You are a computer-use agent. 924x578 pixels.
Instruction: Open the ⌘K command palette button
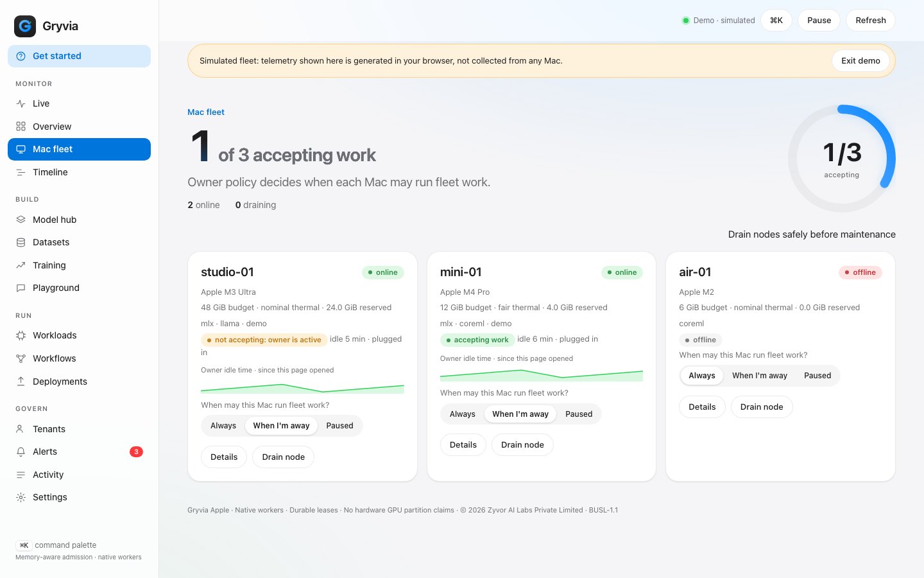(776, 21)
